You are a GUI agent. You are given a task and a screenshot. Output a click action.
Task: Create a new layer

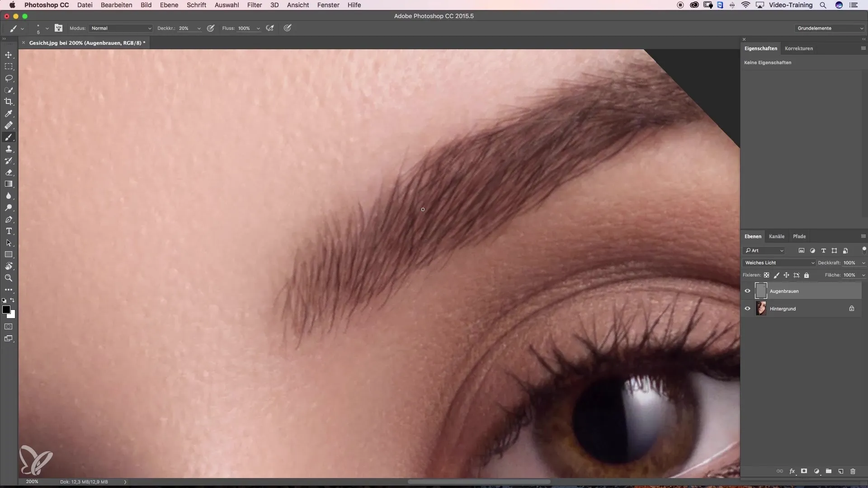[x=841, y=471]
